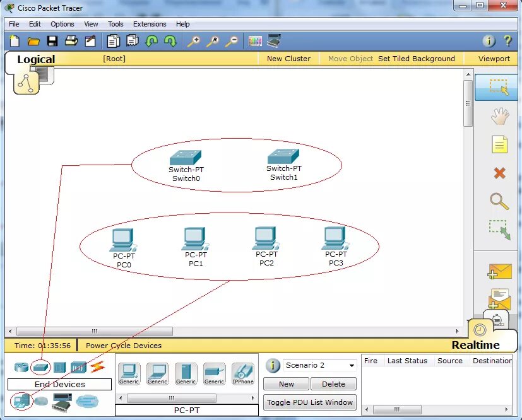Open the Extensions menu
The width and height of the screenshot is (522, 420).
coord(150,24)
